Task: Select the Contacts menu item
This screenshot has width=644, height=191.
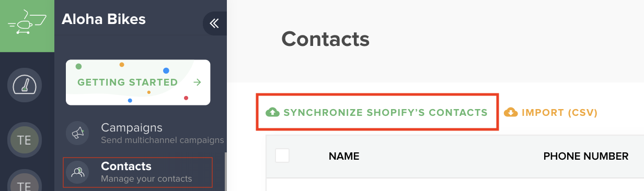Action: pos(138,172)
